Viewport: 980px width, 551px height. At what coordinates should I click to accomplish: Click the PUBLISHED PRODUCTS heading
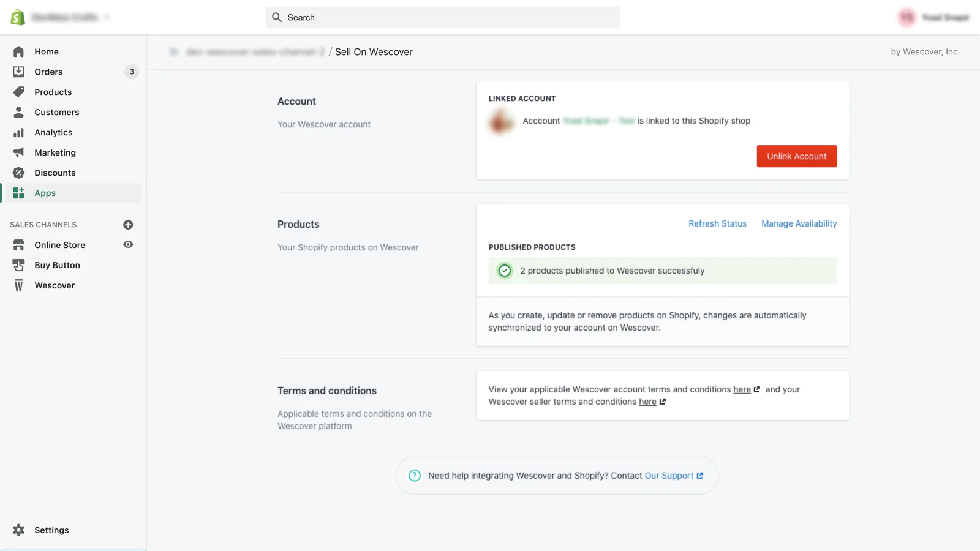pos(532,247)
